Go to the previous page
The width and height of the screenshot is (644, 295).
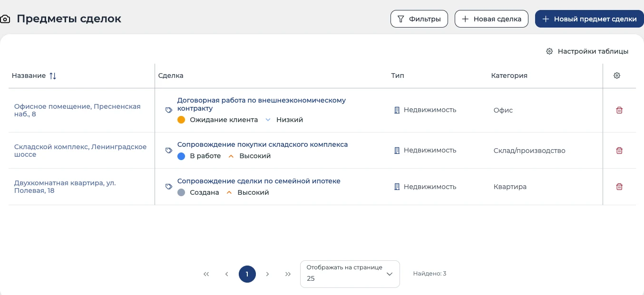(x=227, y=274)
